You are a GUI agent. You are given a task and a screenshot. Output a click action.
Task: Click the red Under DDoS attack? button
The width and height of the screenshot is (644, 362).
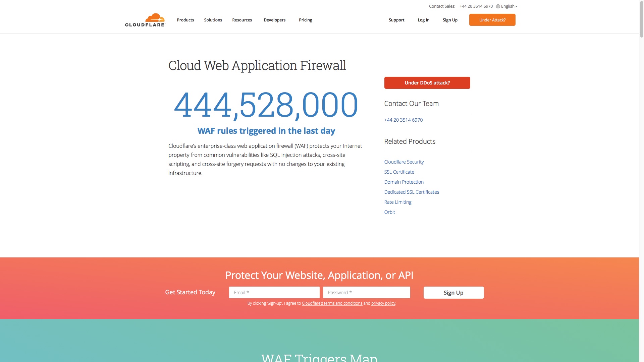tap(427, 83)
